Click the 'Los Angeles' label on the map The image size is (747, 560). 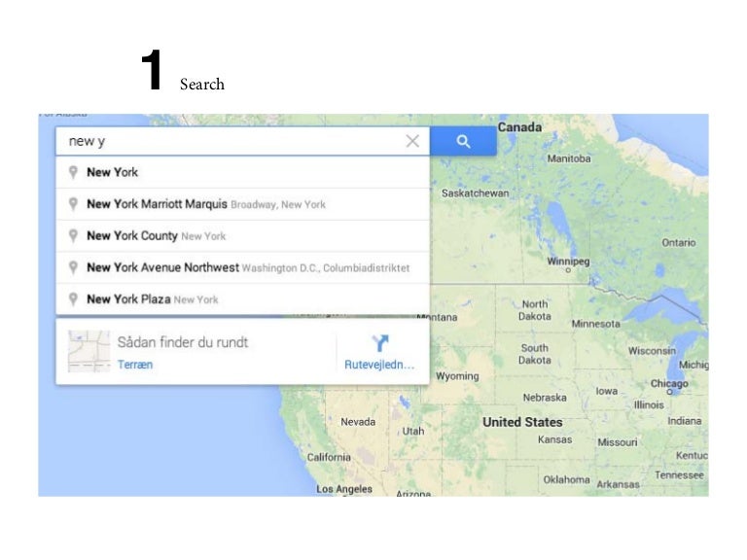pos(344,488)
